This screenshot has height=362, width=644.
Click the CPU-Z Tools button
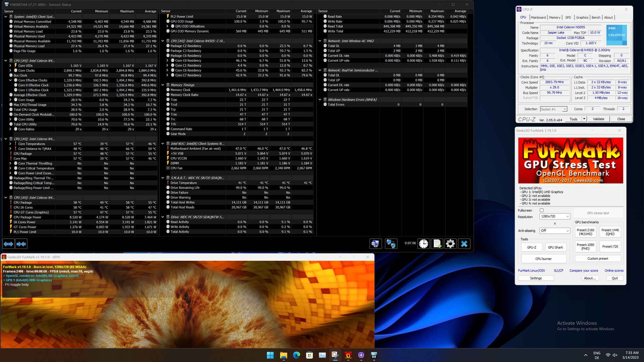(574, 119)
